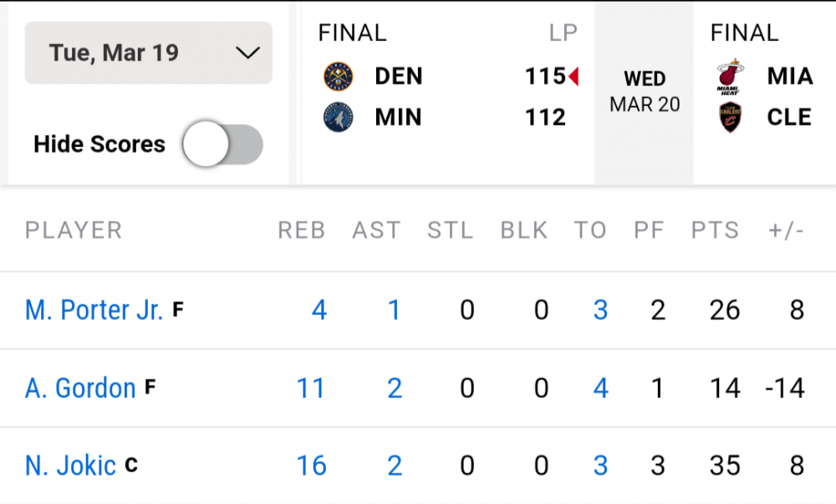Click the REB column header
The height and width of the screenshot is (504, 836).
pos(301,231)
